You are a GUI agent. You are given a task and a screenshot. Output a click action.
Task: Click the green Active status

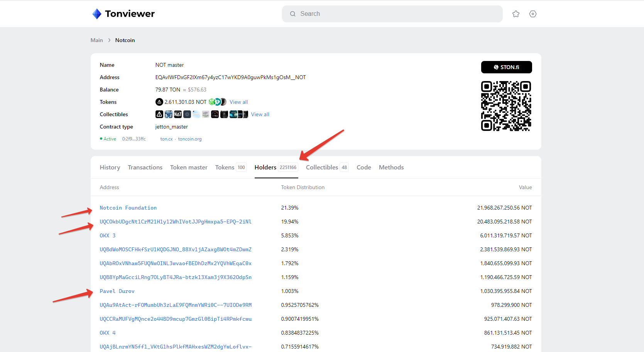click(x=108, y=139)
